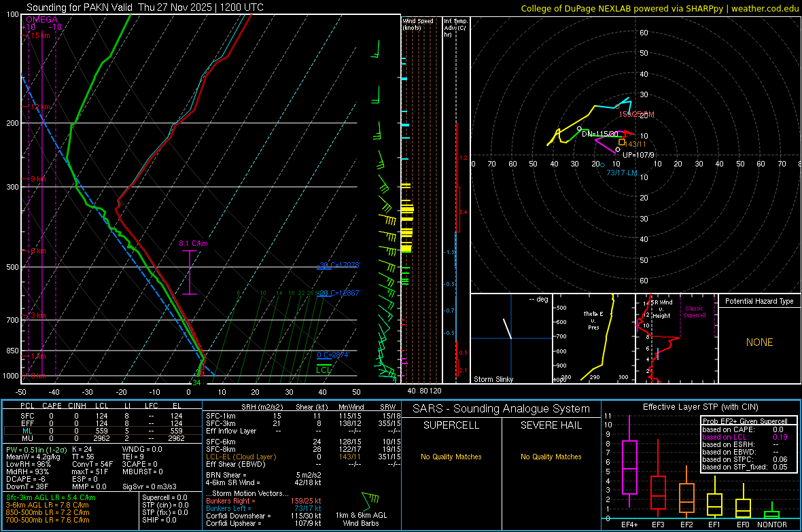The width and height of the screenshot is (802, 532).
Task: Click the 'based on STPC:' row
Action: pos(745,459)
